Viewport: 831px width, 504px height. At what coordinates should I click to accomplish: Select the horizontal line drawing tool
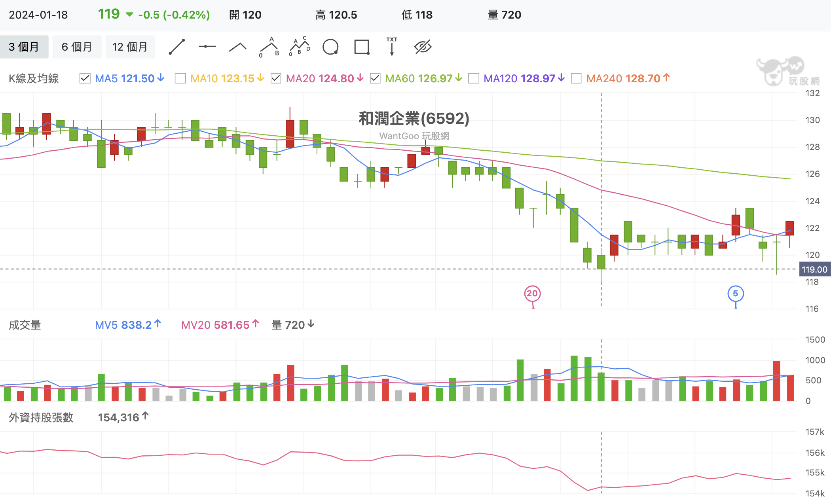207,47
